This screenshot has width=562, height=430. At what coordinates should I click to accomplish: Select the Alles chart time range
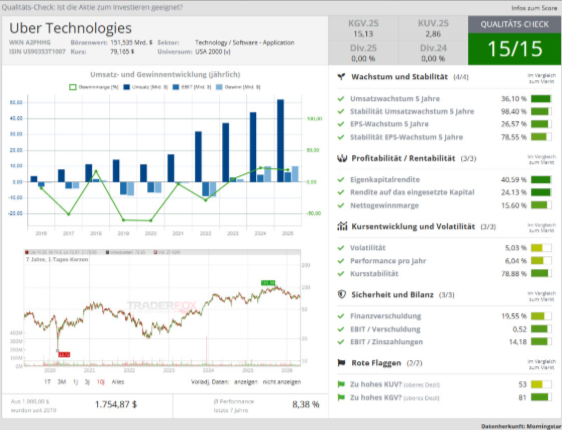118,382
